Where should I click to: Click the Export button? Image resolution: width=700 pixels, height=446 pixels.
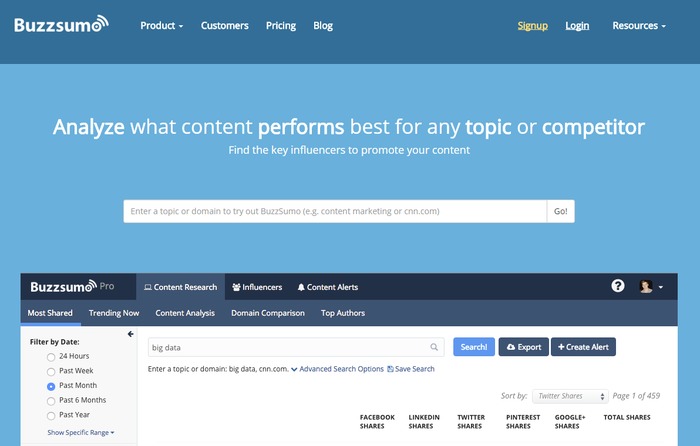tap(524, 347)
